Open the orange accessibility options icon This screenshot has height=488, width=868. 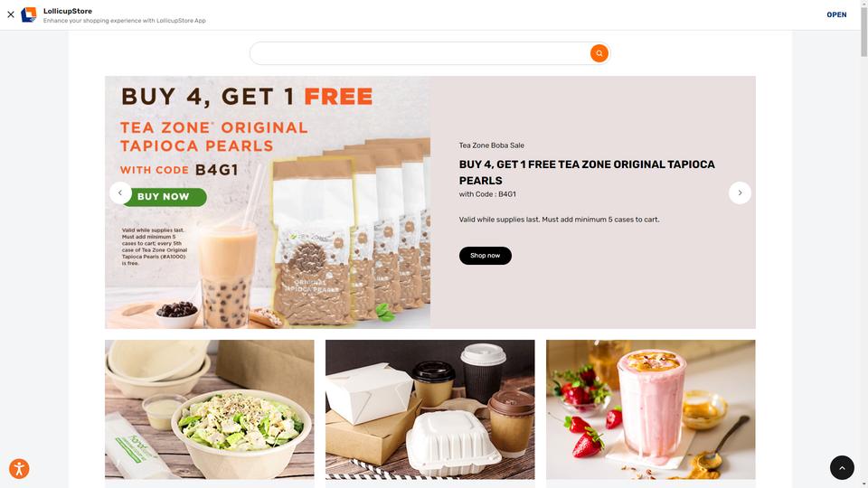(x=19, y=469)
